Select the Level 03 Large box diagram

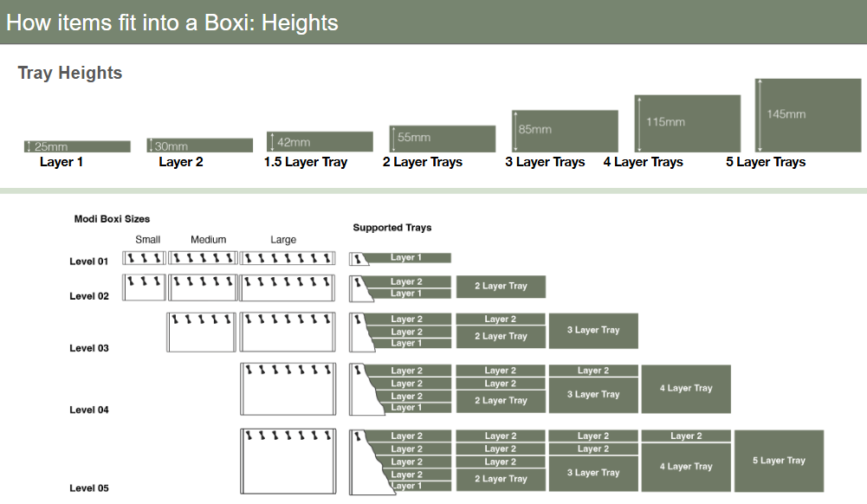[288, 333]
